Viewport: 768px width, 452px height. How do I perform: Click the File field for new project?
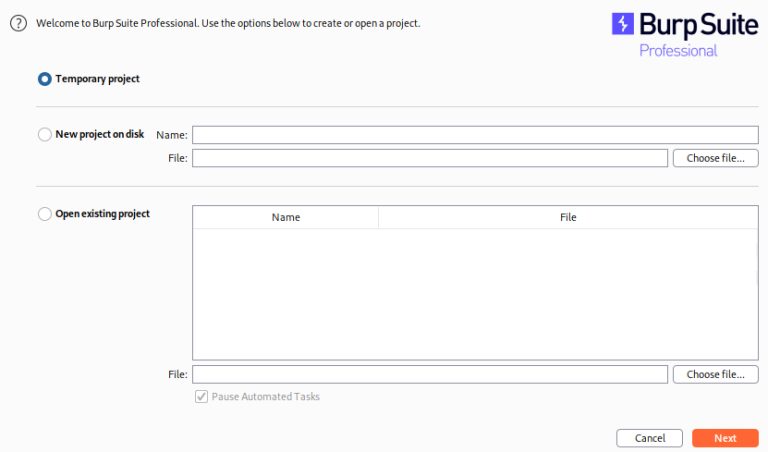[x=429, y=158]
